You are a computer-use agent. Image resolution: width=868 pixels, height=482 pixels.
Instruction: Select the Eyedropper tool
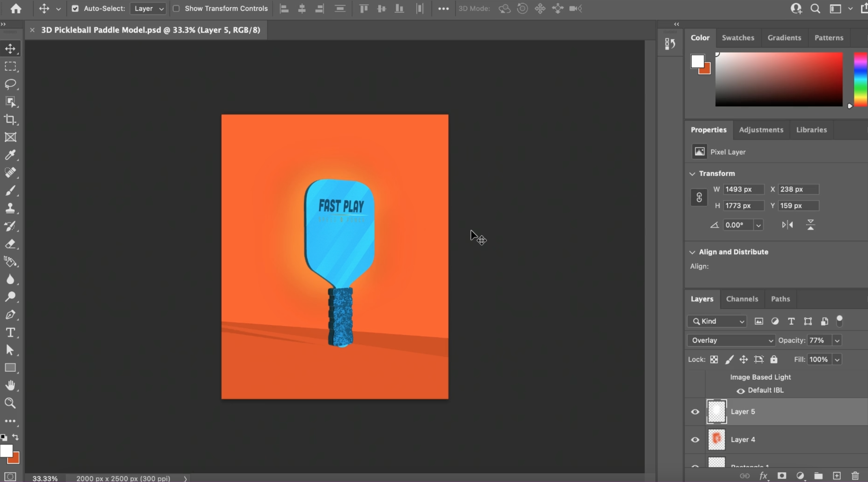(x=10, y=155)
